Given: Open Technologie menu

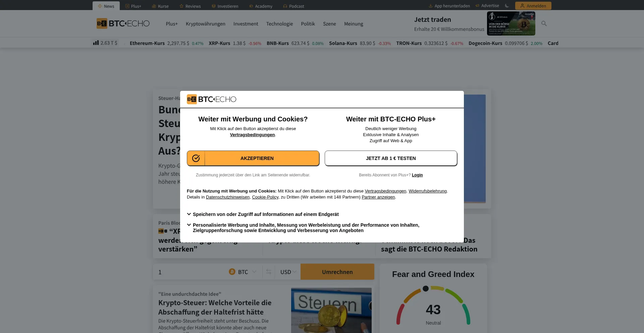Looking at the screenshot, I should point(279,24).
